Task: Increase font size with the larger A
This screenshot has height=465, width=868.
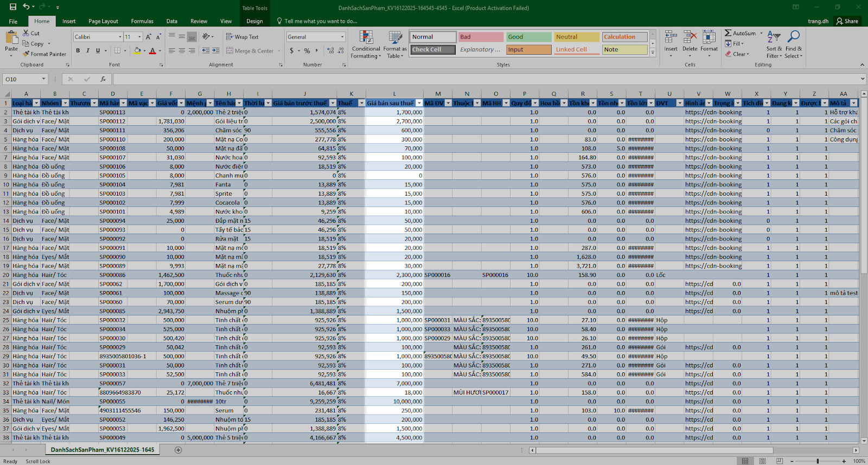Action: click(150, 37)
